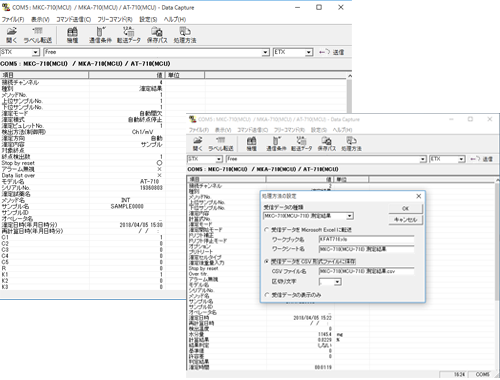This screenshot has height=380, width=500.
Task: Select Microsoft Excel transfer radio option
Action: 266,230
